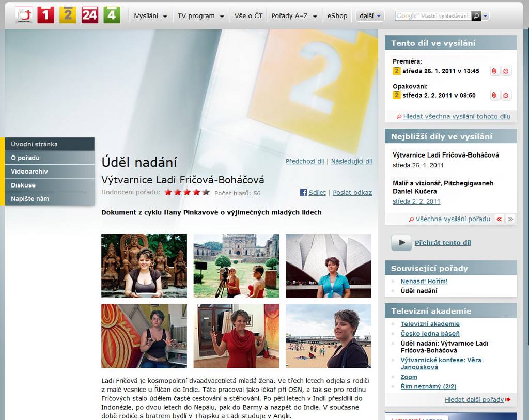Open photo of woman at the beach

click(328, 336)
